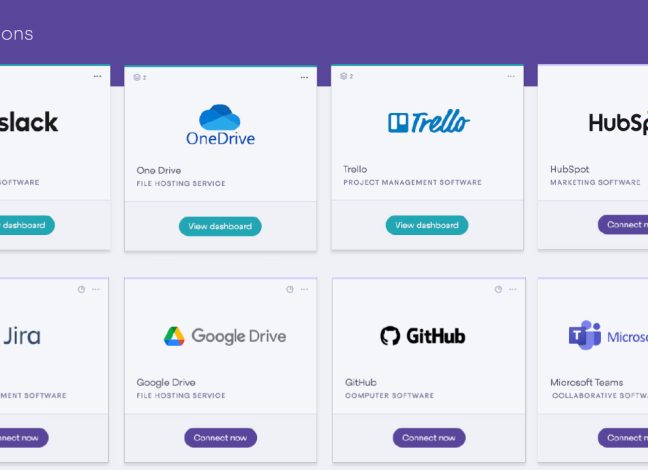Click the 'Trello' card title text

pos(355,169)
